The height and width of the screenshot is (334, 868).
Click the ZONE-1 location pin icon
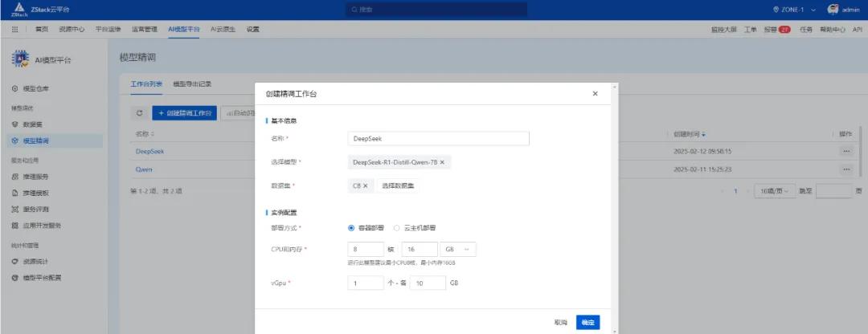(x=776, y=10)
